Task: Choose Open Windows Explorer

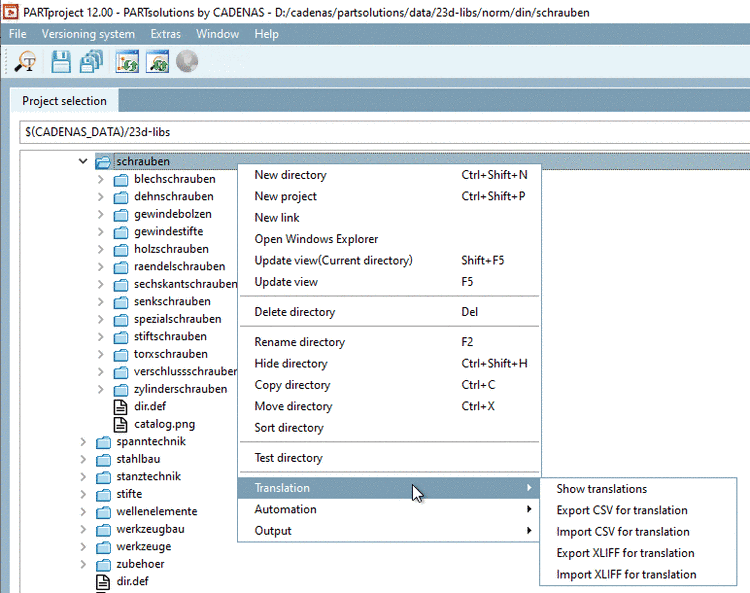Action: [389, 239]
